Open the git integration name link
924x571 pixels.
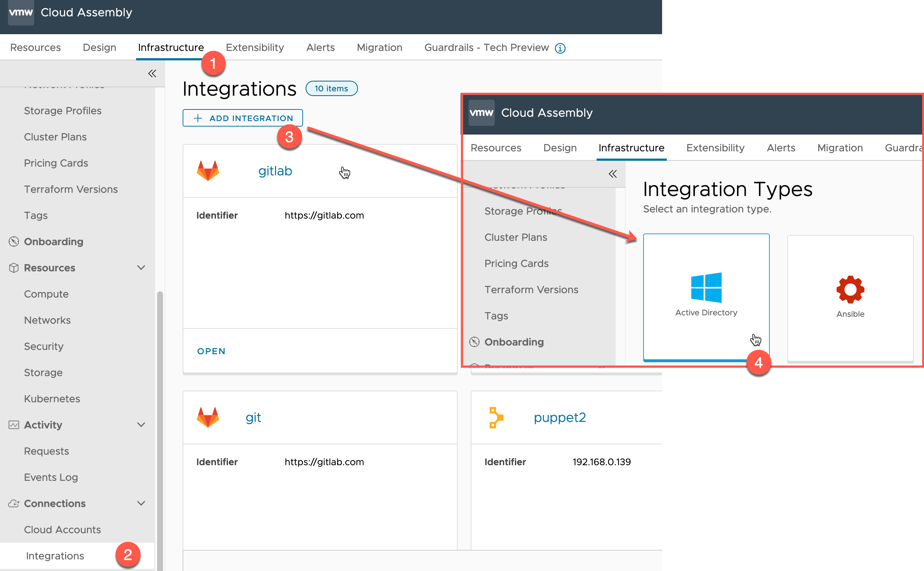point(253,418)
